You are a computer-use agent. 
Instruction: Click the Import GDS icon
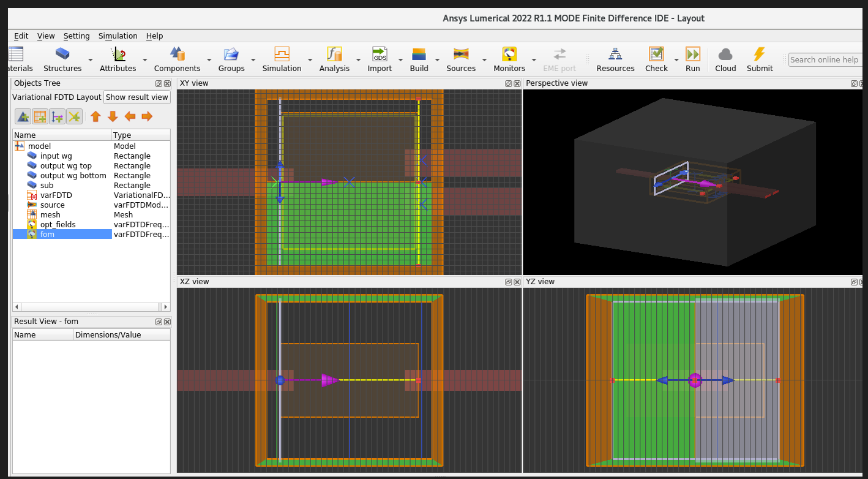point(380,54)
